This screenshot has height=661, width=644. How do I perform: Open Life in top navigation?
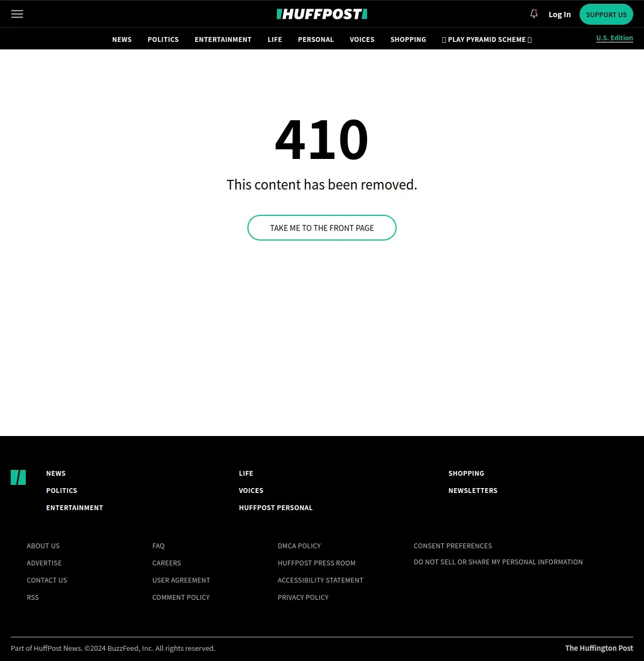(x=275, y=40)
